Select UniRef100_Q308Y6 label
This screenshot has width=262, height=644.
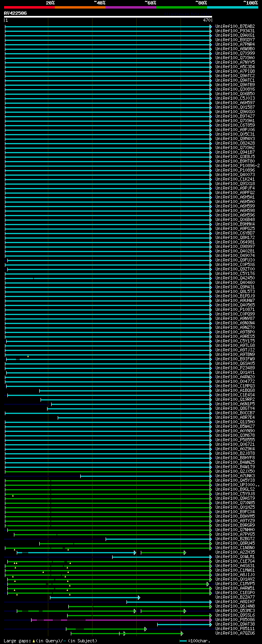coord(235,89)
